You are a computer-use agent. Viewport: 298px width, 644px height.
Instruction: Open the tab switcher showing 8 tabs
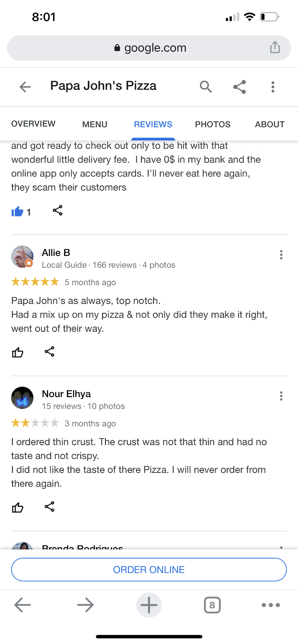pos(212,605)
